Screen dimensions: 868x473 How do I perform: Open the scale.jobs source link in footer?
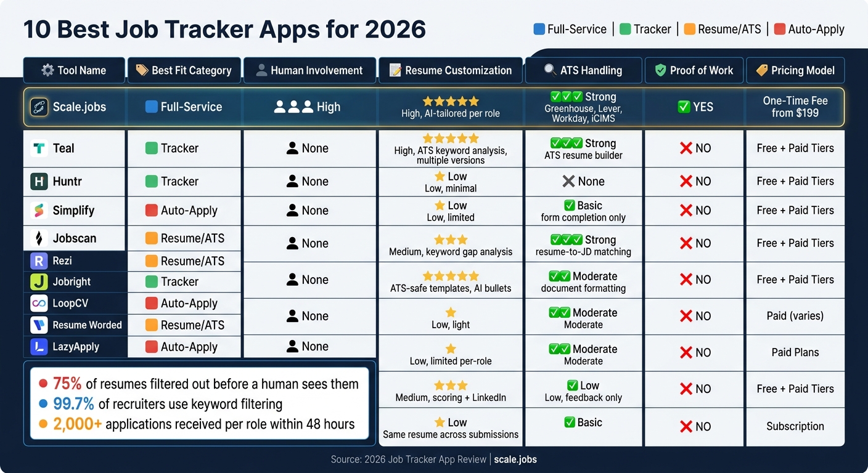click(x=515, y=459)
